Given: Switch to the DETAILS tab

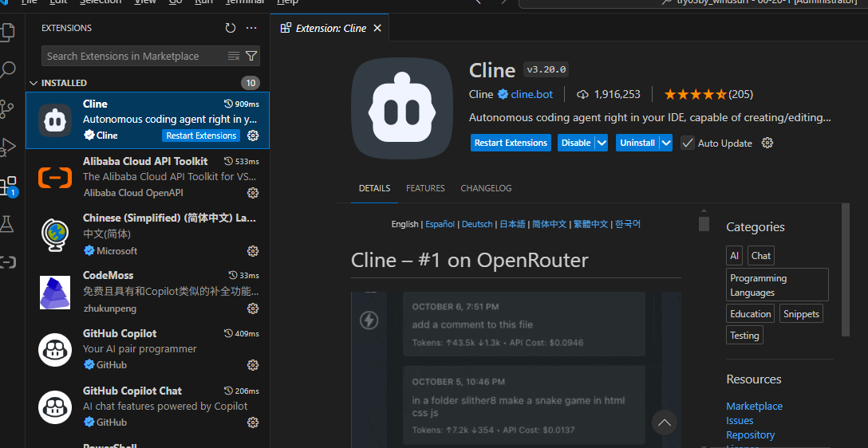Looking at the screenshot, I should tap(374, 188).
